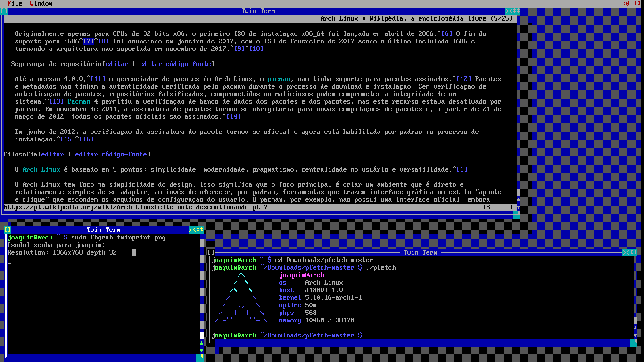
Task: Click the scroll-down arrow in the Wikipedia window
Action: coord(519,207)
